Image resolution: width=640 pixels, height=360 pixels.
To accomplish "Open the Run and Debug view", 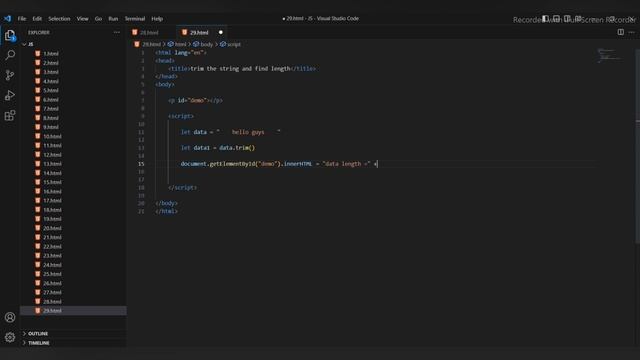I will [10, 95].
